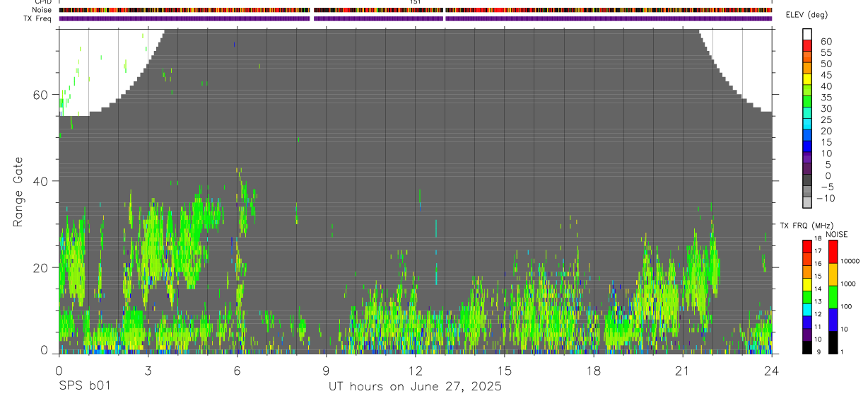
Task: Pick the blue swatch in NOISE colorbar
Action: (833, 320)
